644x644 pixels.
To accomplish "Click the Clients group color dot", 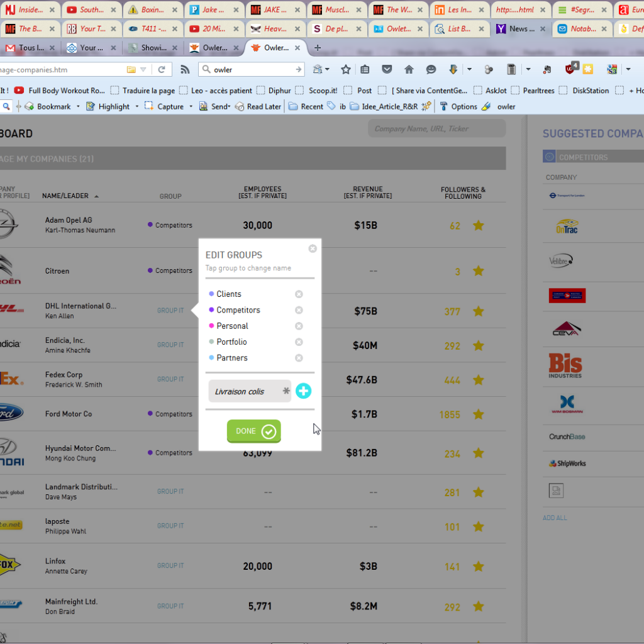I will click(x=211, y=294).
